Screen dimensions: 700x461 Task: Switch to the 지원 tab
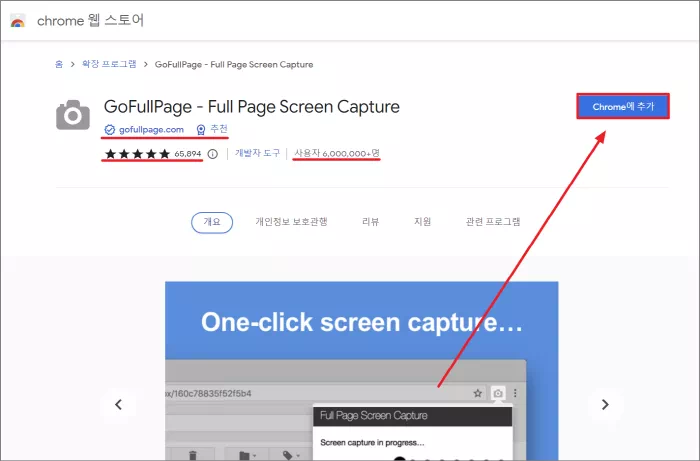tap(422, 222)
